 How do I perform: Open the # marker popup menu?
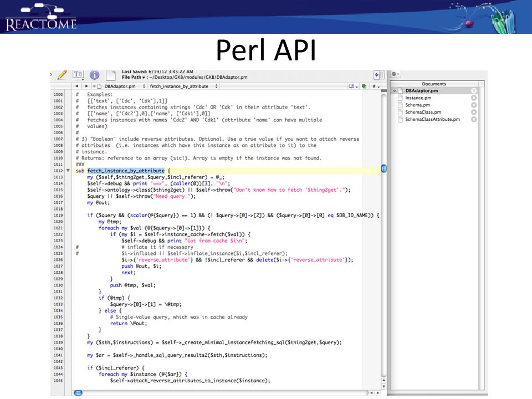[376, 86]
